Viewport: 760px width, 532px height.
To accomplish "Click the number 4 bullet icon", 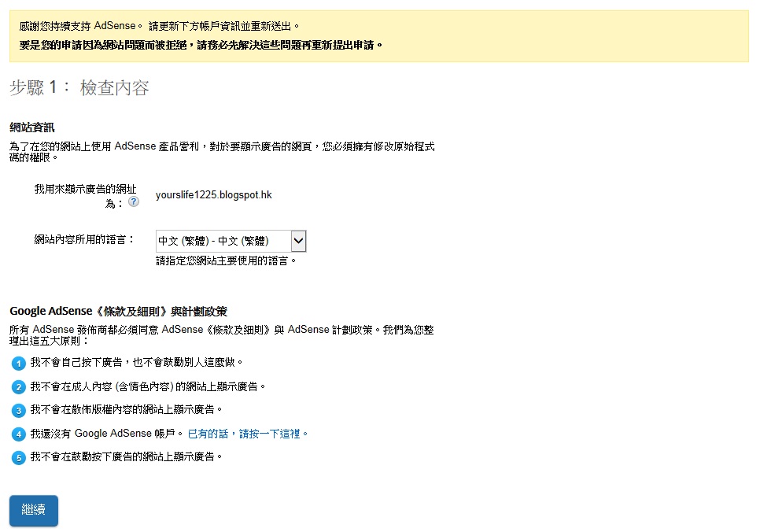I will point(18,434).
